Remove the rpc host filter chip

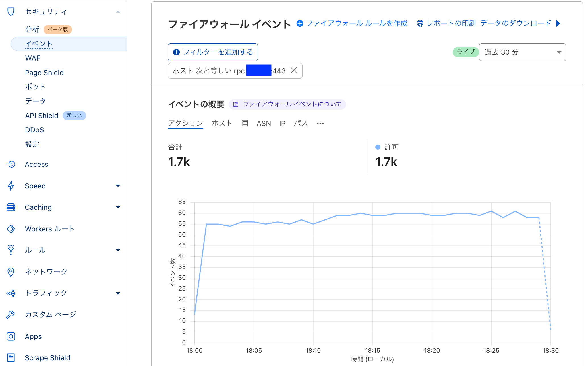pyautogui.click(x=294, y=71)
